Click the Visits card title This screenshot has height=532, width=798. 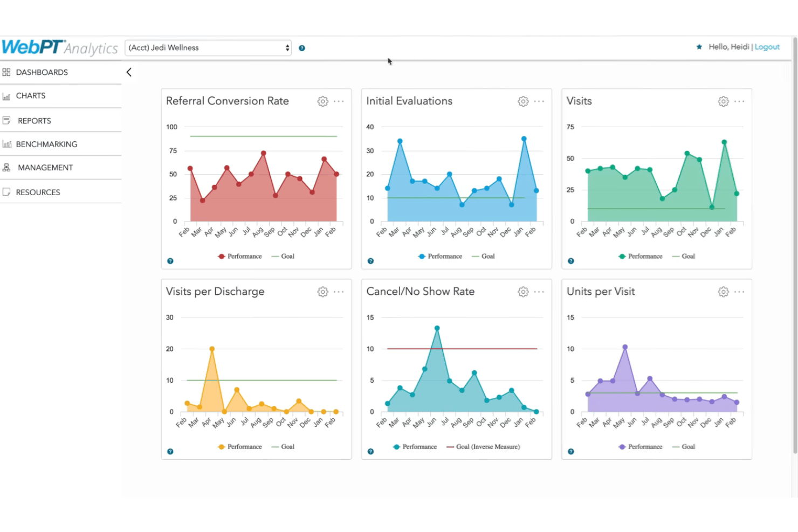click(x=579, y=101)
